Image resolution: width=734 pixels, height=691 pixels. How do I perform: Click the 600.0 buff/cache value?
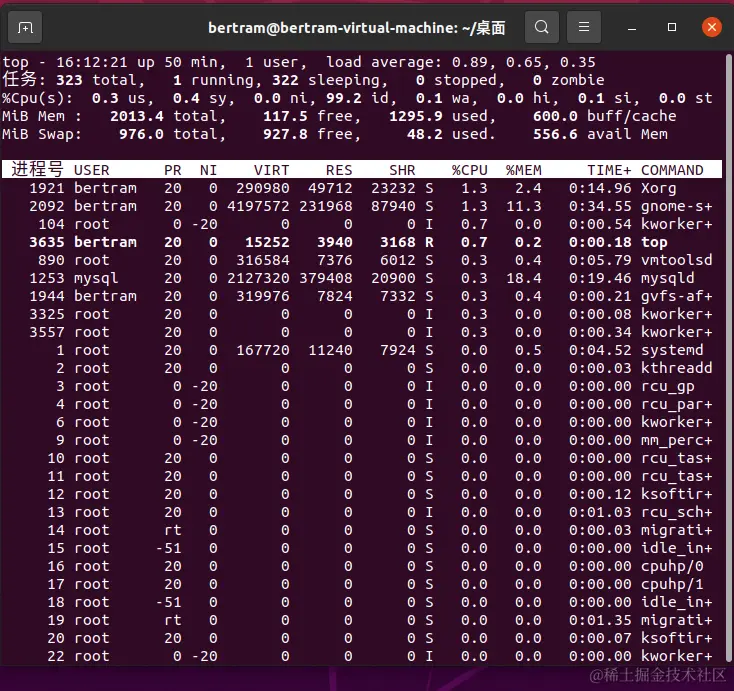[x=555, y=116]
